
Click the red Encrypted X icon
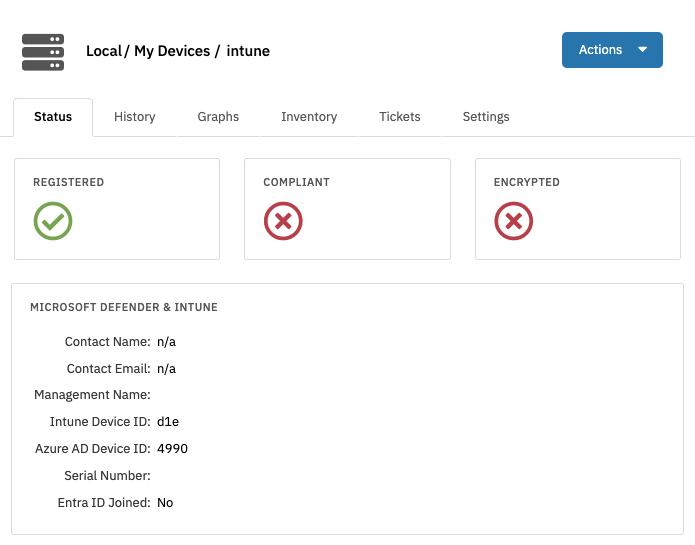click(x=514, y=221)
